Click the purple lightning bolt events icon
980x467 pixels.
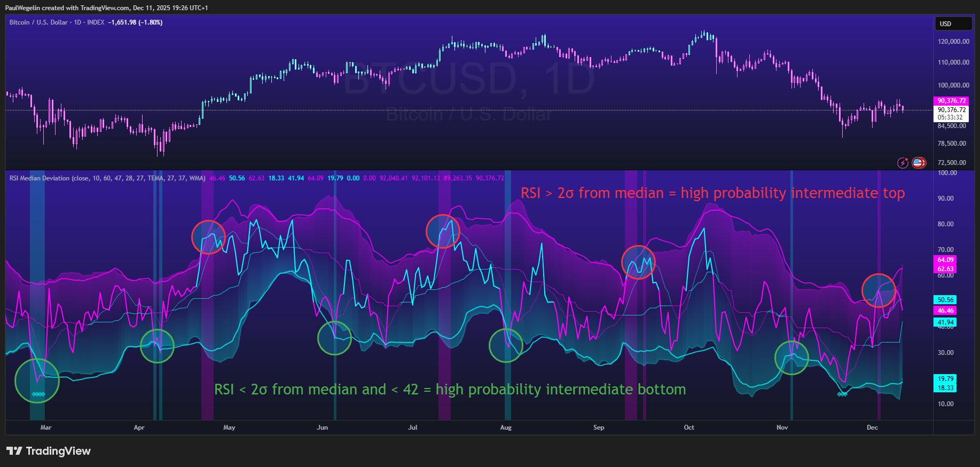click(903, 163)
